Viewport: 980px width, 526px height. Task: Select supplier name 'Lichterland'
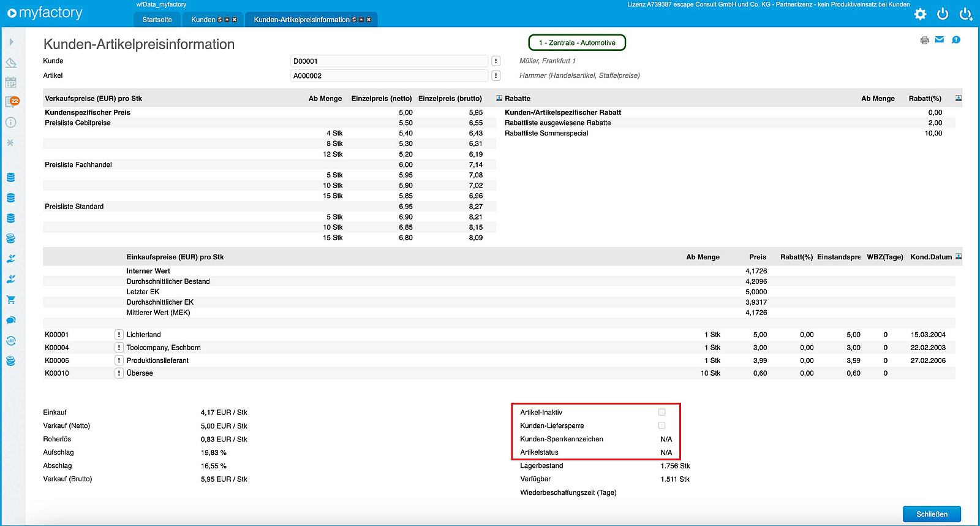pyautogui.click(x=144, y=335)
